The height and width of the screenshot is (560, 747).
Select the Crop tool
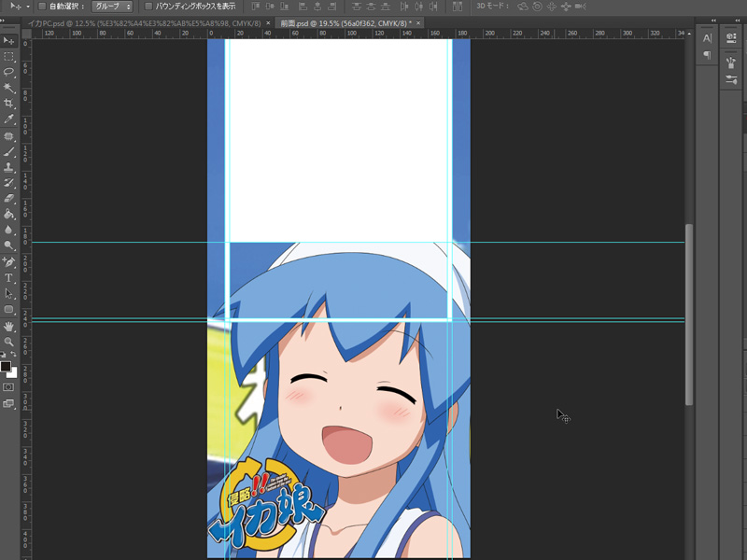(x=8, y=104)
